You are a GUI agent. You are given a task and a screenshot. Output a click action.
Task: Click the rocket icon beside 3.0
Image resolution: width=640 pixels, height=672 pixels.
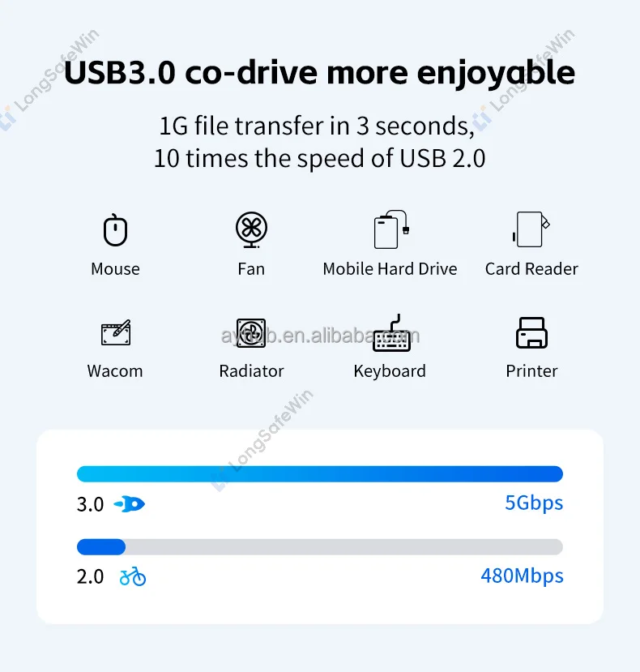pyautogui.click(x=130, y=504)
